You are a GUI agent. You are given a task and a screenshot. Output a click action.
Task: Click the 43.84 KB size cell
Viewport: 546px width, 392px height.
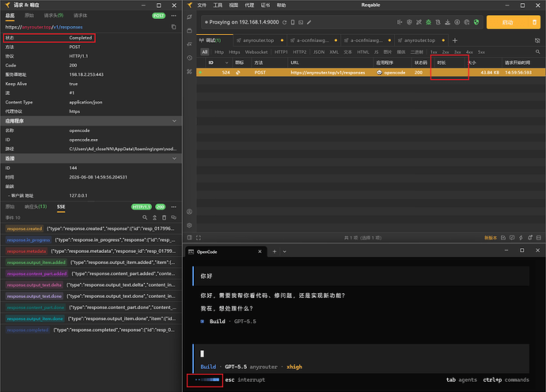(490, 73)
